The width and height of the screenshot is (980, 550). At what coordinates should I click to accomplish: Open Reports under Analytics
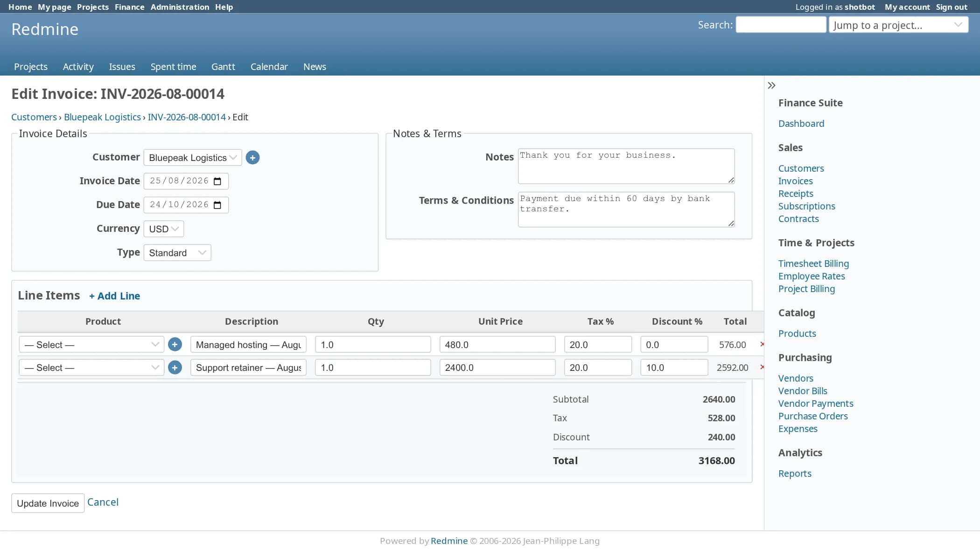tap(795, 473)
